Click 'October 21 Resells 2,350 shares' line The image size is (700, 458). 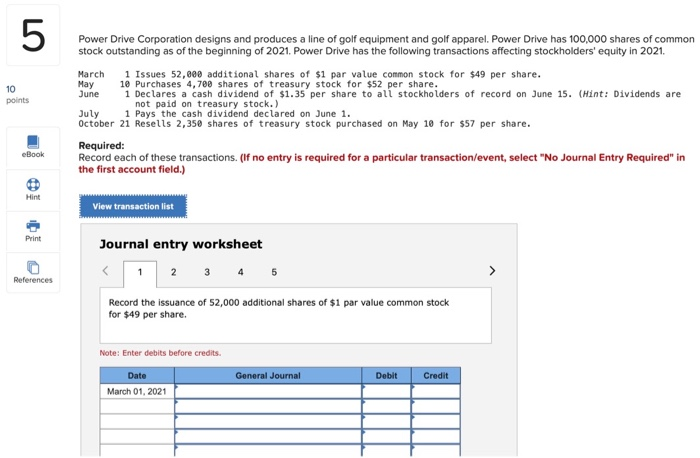click(x=304, y=124)
